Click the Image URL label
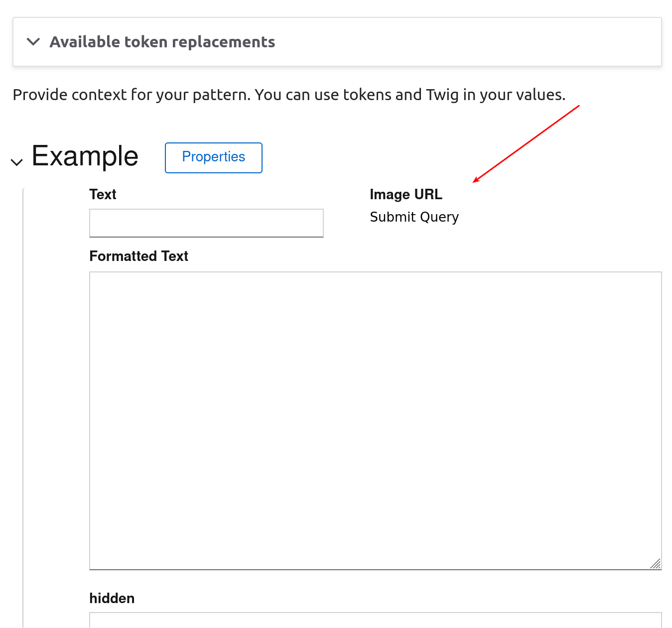Image resolution: width=672 pixels, height=628 pixels. coord(405,194)
